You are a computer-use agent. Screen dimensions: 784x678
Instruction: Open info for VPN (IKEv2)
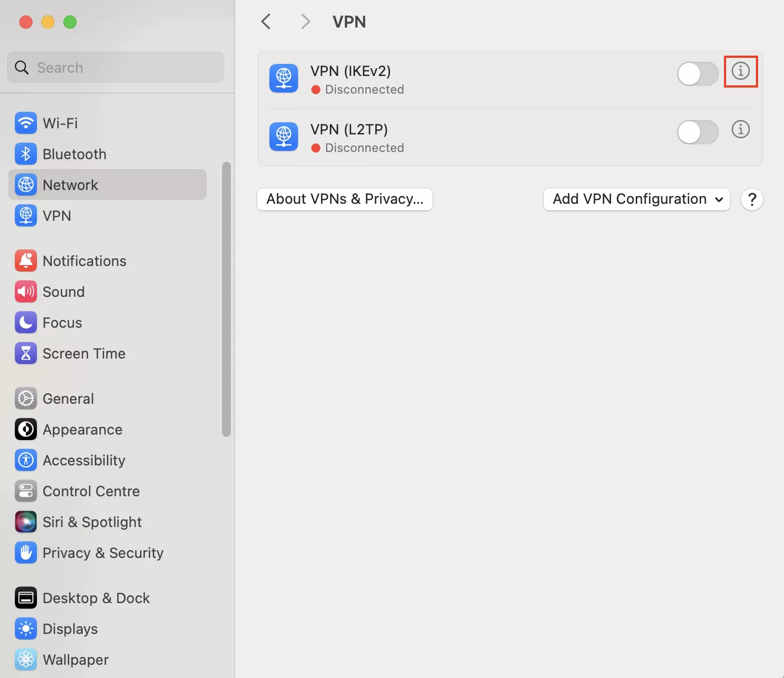[x=740, y=71]
